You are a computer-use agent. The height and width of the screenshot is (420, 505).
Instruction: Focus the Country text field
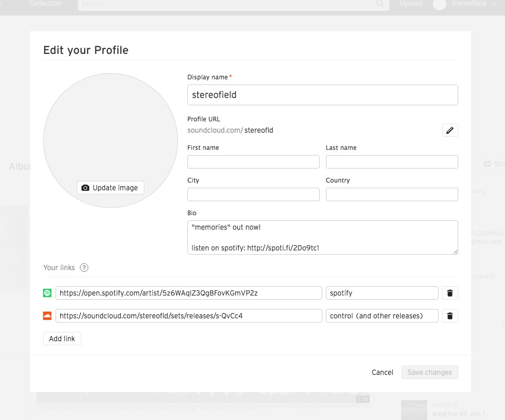392,194
